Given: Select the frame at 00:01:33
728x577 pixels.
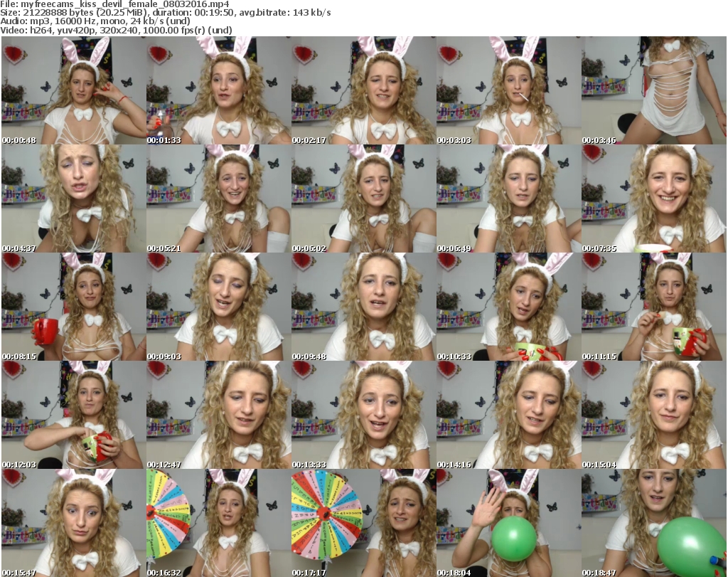Looking at the screenshot, I should point(218,90).
